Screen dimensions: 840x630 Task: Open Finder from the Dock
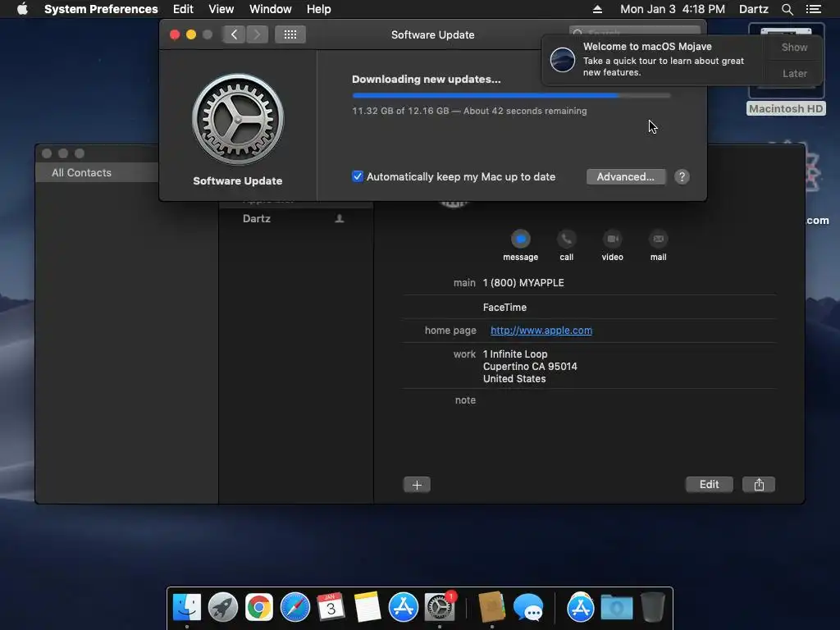click(x=186, y=607)
